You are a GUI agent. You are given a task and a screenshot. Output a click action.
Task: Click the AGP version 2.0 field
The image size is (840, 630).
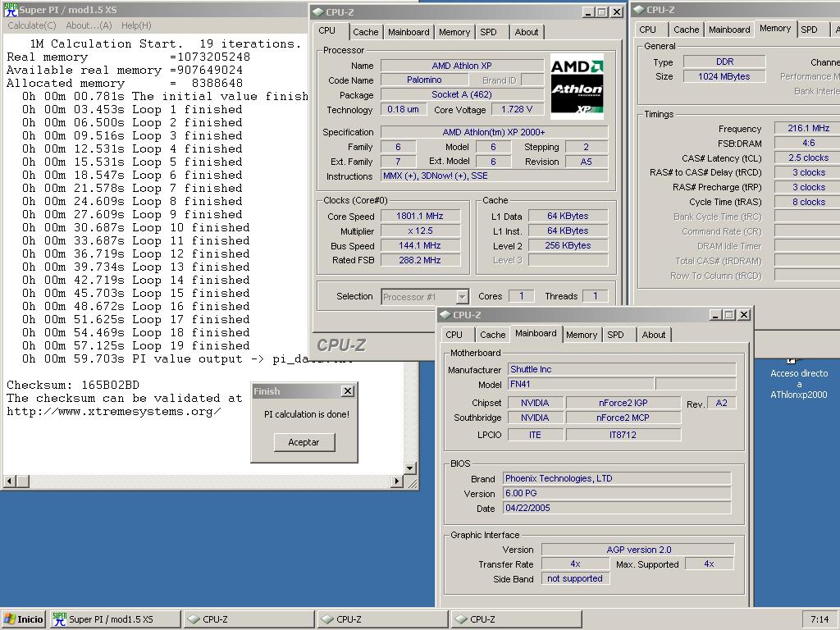(638, 550)
